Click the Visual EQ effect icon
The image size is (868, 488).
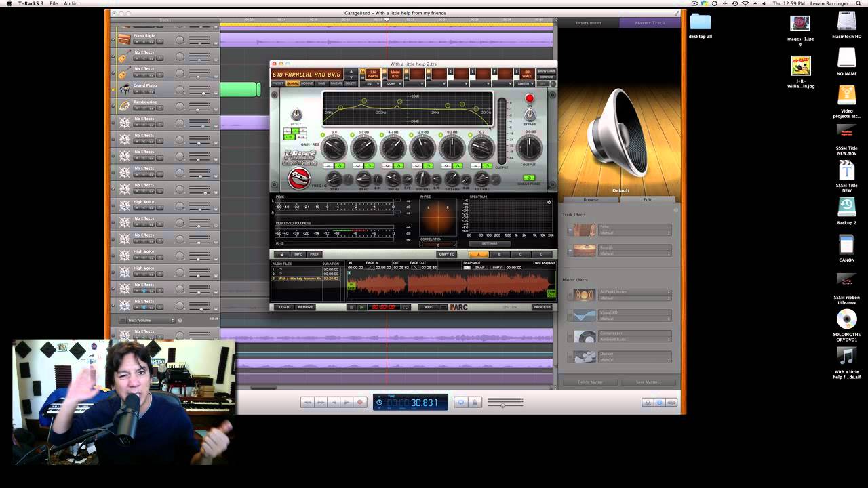[x=585, y=315]
